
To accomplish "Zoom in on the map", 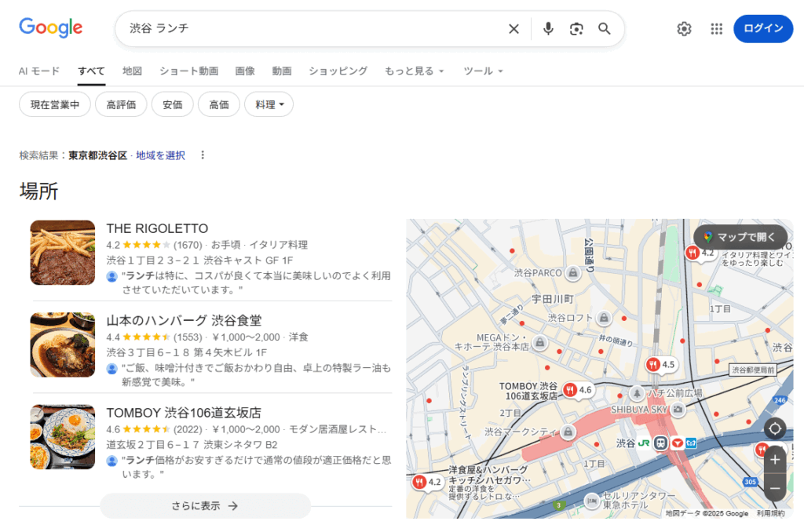I will 774,459.
